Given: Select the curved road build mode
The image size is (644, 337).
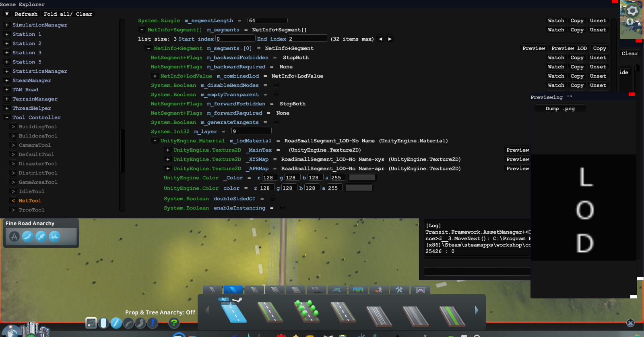Looking at the screenshot, I should click(x=128, y=323).
